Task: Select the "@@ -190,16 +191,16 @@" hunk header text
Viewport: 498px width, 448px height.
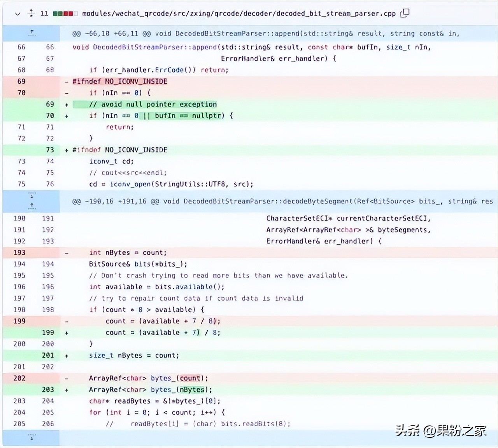Action: pyautogui.click(x=116, y=201)
